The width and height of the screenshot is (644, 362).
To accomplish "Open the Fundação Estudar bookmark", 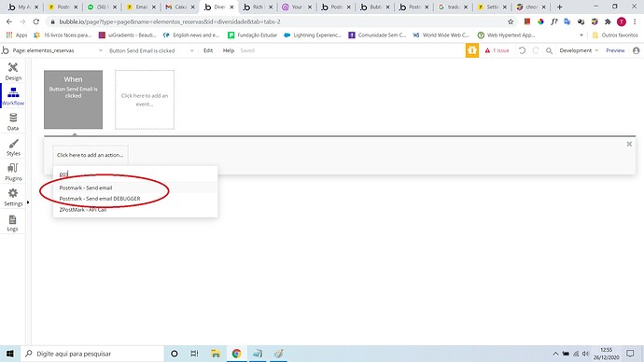I will [252, 35].
